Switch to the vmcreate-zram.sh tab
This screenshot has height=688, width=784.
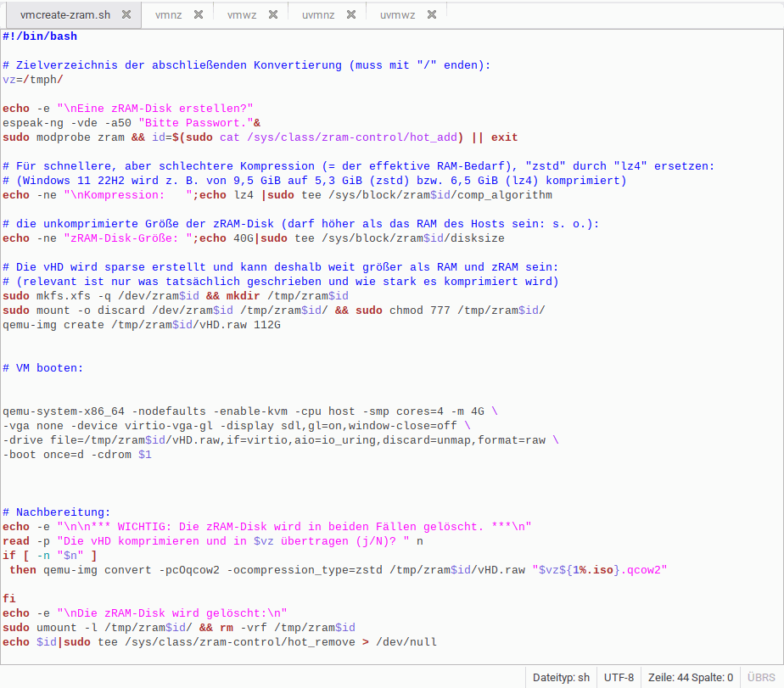click(x=65, y=15)
